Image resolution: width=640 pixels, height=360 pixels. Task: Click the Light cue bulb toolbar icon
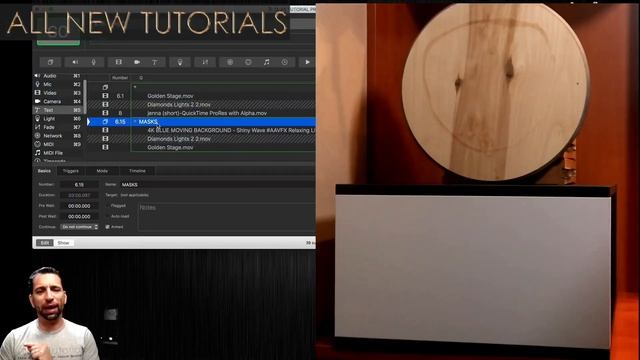point(180,62)
